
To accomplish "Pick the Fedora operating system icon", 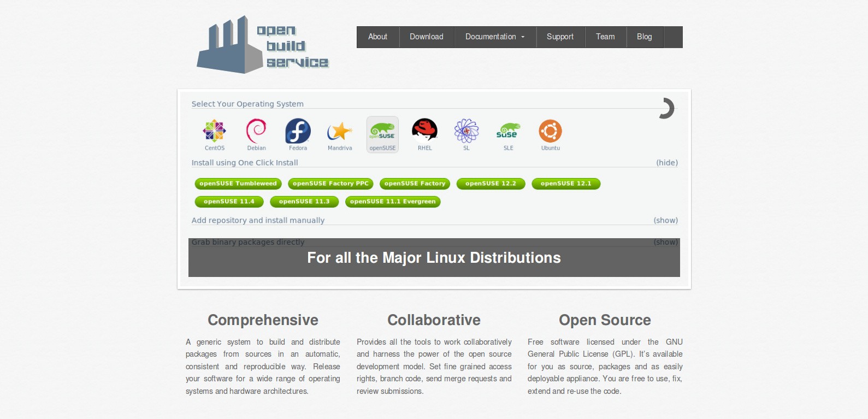I will click(298, 132).
